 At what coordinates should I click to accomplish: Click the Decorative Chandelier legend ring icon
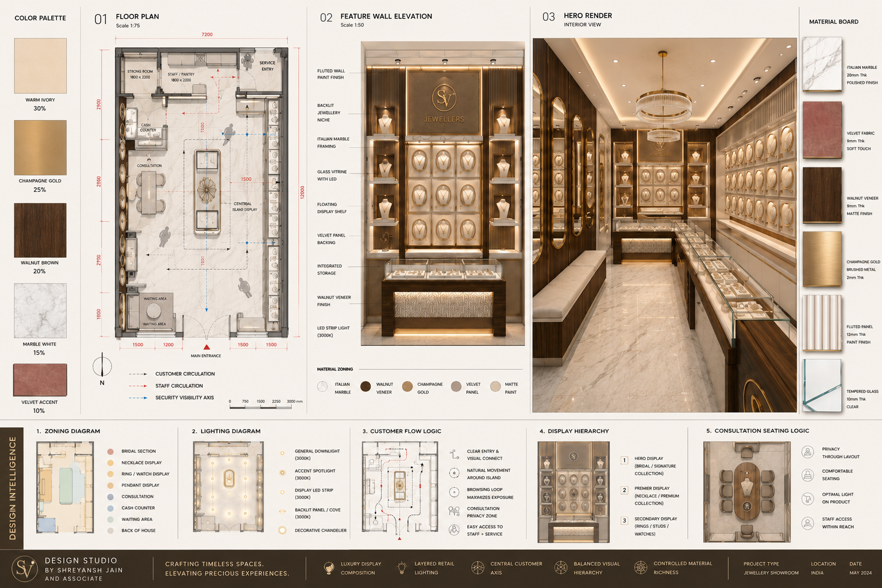pos(282,530)
